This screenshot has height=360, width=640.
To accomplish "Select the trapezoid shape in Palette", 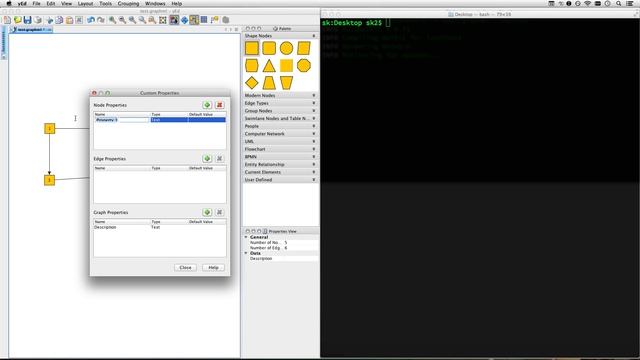I will [x=269, y=83].
